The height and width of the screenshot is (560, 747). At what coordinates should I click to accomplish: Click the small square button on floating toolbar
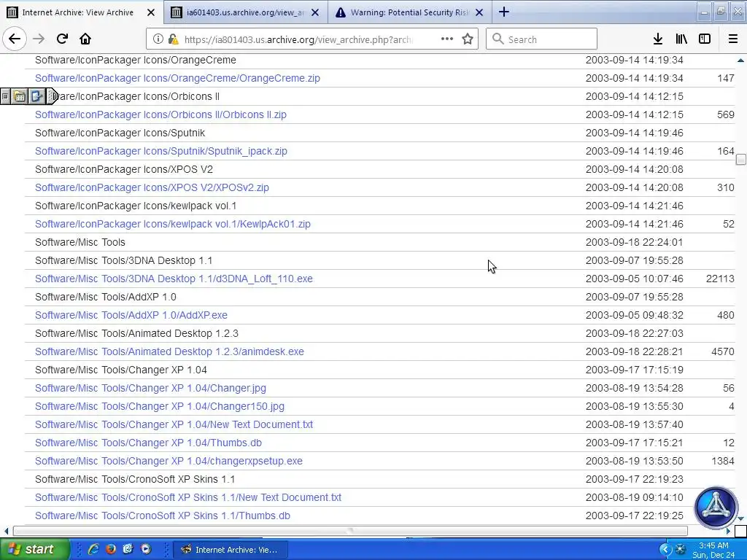(5, 96)
